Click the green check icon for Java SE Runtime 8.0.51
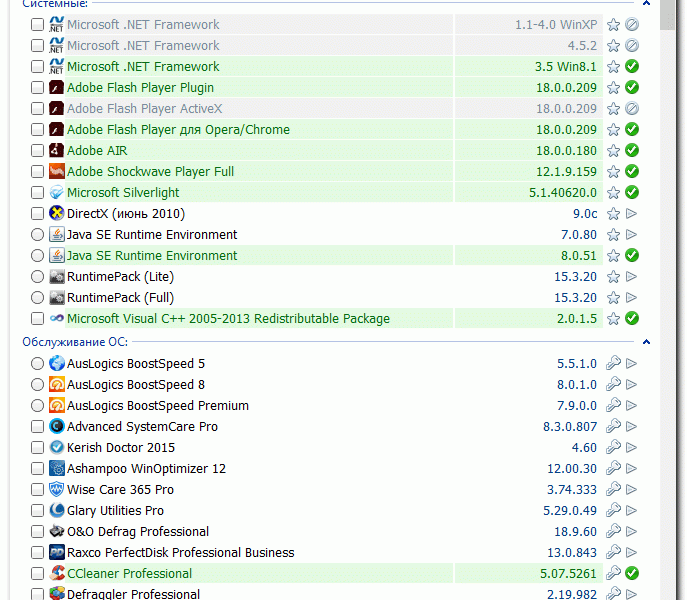 point(632,255)
